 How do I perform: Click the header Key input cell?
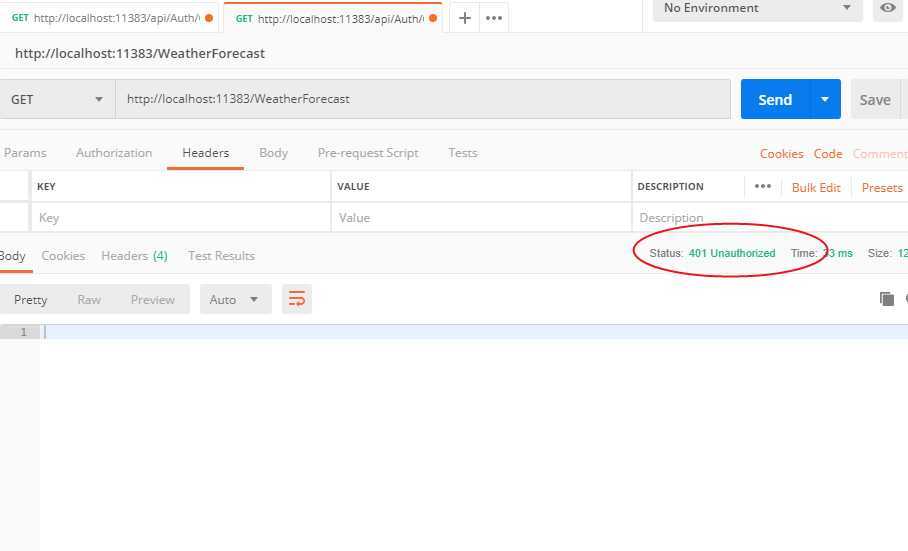coord(181,218)
